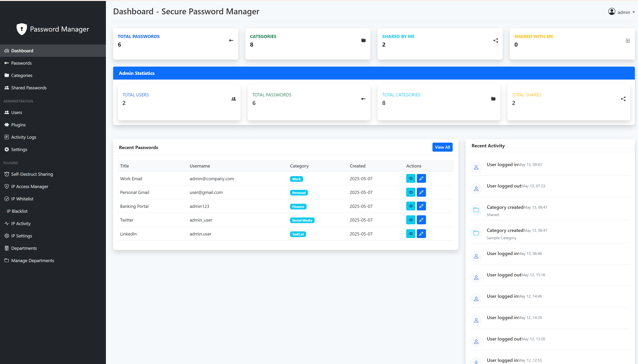Click the shield logo icon
This screenshot has height=364, width=638.
(x=22, y=29)
